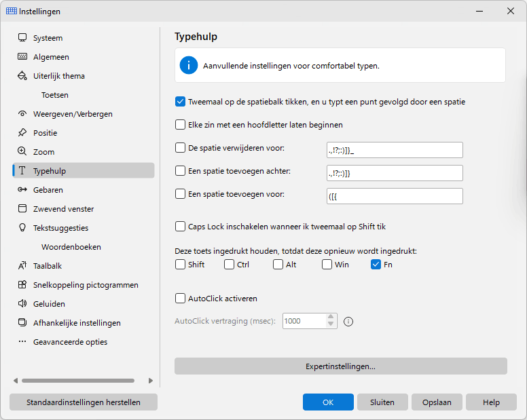
Task: Click the Zwevend venster window icon
Action: click(x=22, y=208)
